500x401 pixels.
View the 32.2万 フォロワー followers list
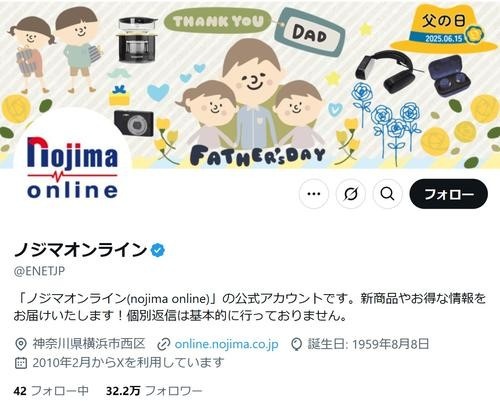[x=154, y=390]
